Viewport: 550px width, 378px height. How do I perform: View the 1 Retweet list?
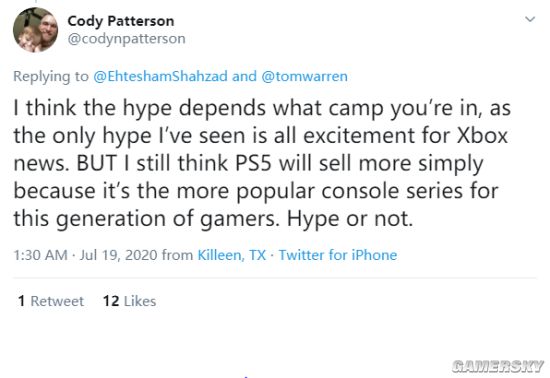pos(51,301)
